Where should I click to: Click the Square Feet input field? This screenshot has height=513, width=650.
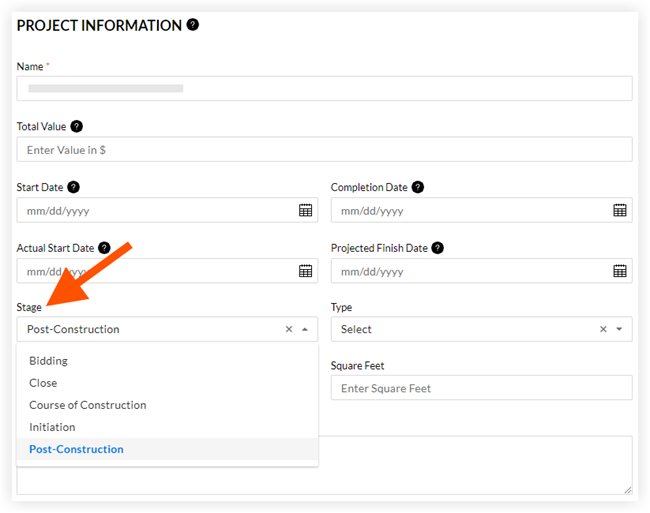[481, 388]
